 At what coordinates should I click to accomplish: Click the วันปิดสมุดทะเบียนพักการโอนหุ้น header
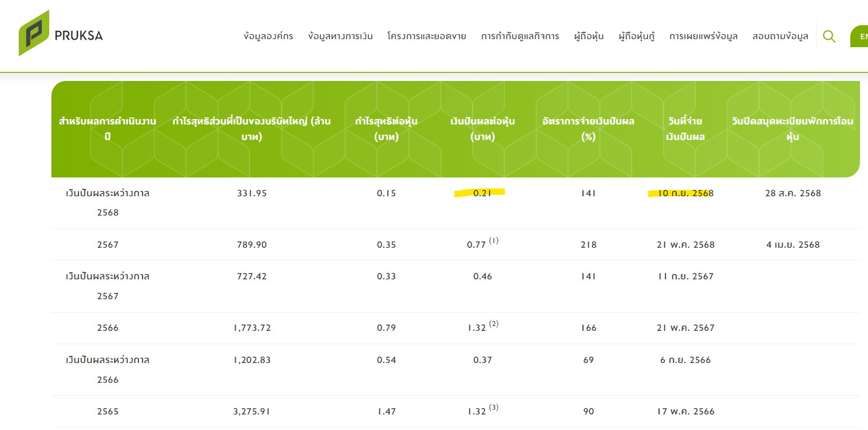click(793, 129)
